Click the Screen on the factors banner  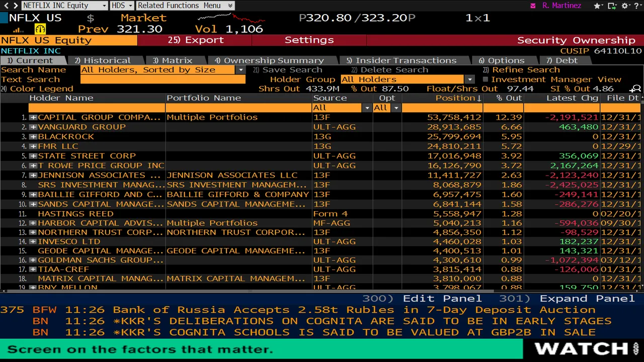click(261, 349)
